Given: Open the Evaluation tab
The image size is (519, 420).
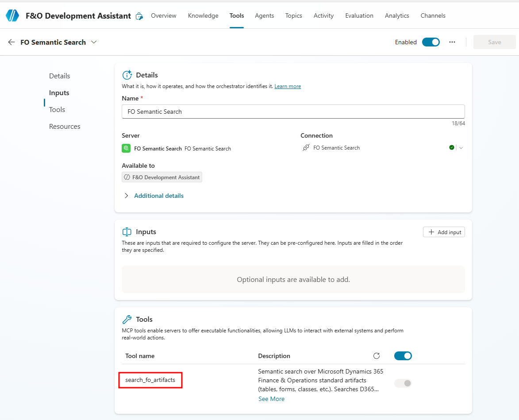Looking at the screenshot, I should 359,15.
